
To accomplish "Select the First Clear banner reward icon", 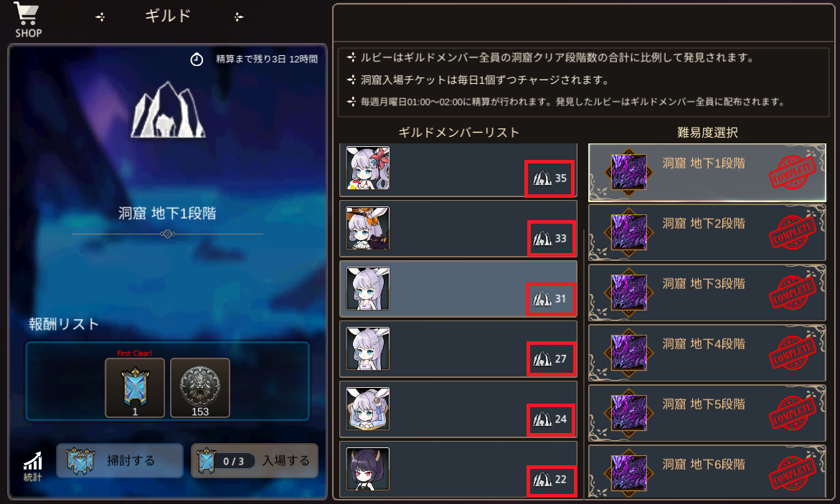I will 135,388.
